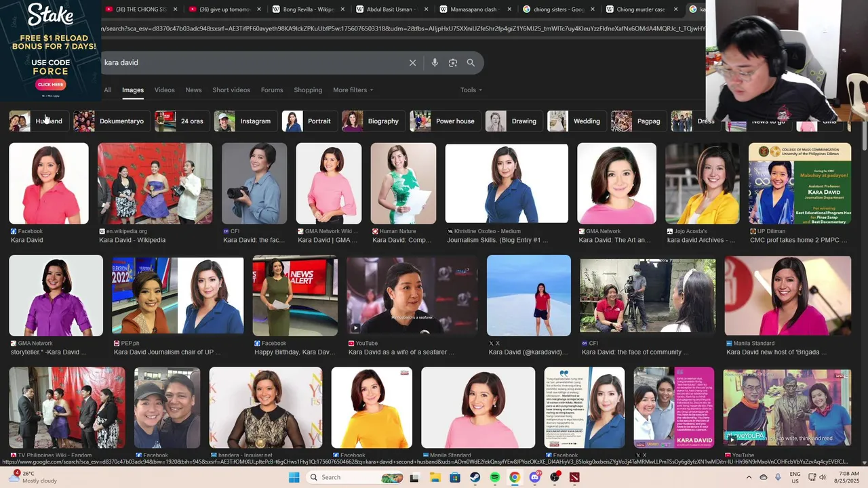This screenshot has width=868, height=488.
Task: Open Steam from the taskbar
Action: (475, 477)
